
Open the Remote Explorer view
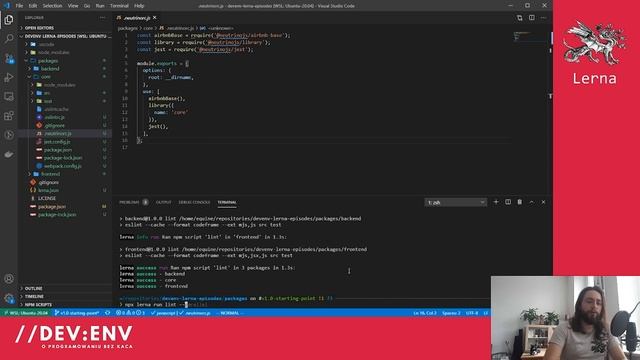[9, 97]
